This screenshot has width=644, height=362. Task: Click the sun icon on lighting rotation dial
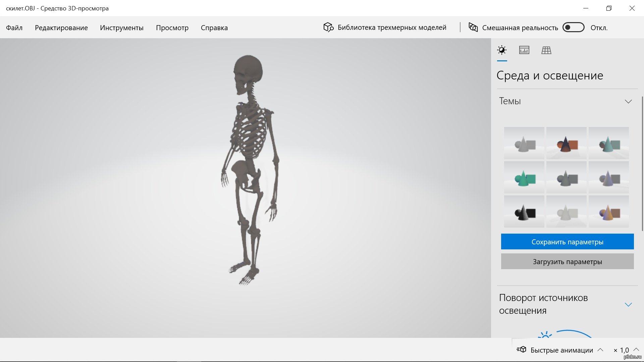click(x=545, y=335)
